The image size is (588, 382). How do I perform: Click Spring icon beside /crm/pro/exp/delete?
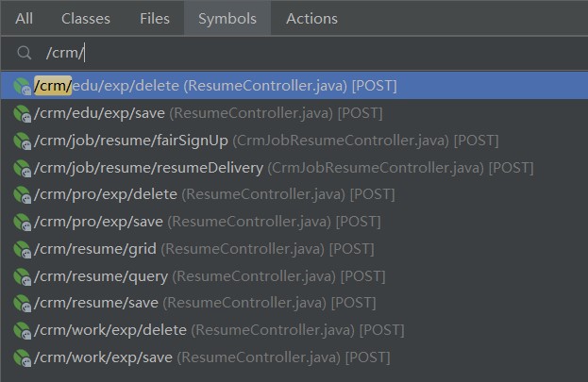coord(22,195)
